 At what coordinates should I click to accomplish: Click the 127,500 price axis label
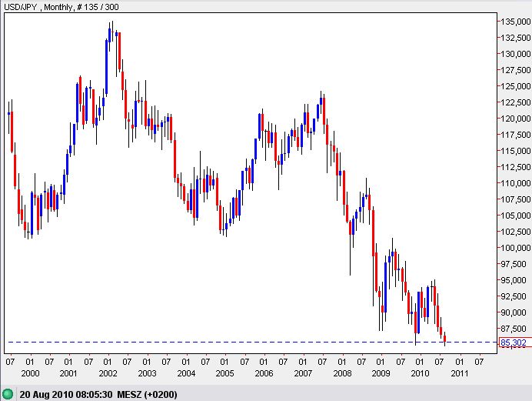pos(516,70)
